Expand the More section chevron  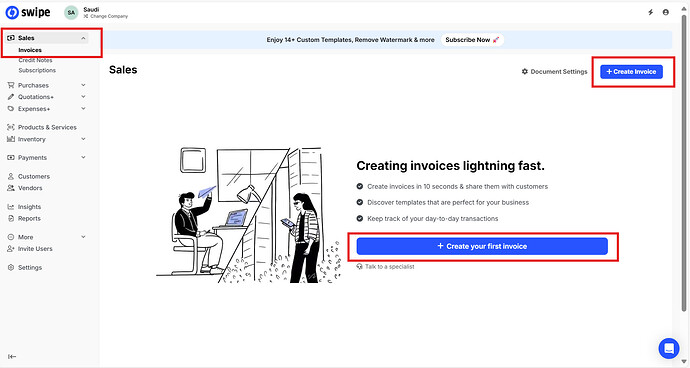(83, 237)
